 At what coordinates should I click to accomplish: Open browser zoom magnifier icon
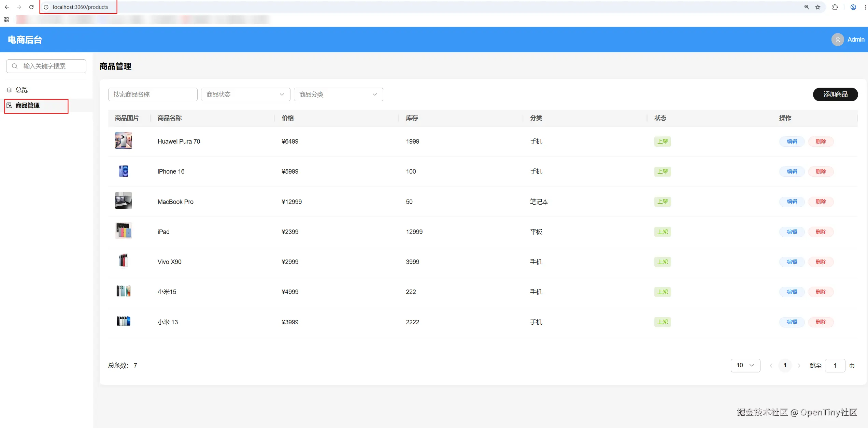807,7
